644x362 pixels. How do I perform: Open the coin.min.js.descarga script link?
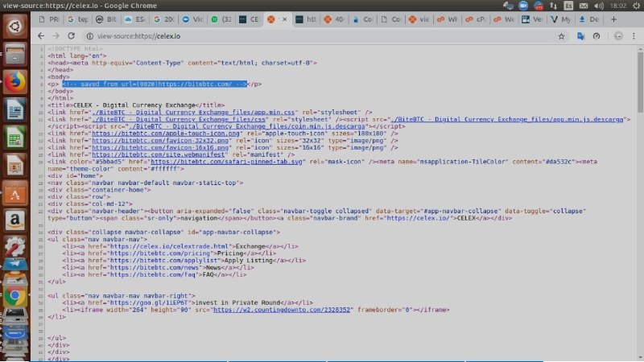[247, 126]
